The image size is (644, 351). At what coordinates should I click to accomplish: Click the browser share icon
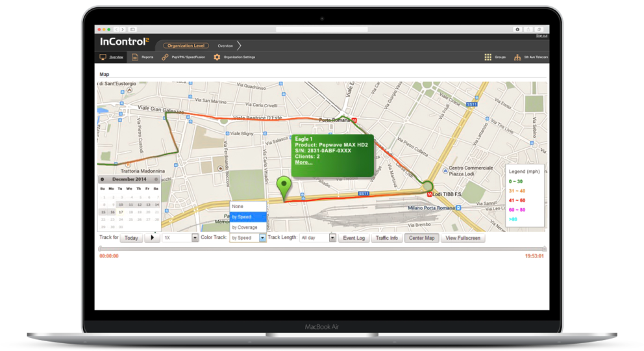click(528, 30)
